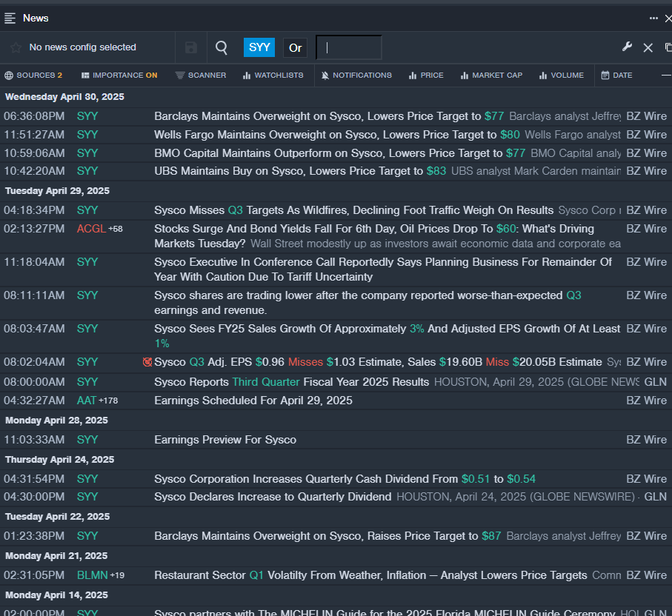The width and height of the screenshot is (672, 616).
Task: Click the GLN source on the 08:00:00AM row
Action: tap(655, 382)
